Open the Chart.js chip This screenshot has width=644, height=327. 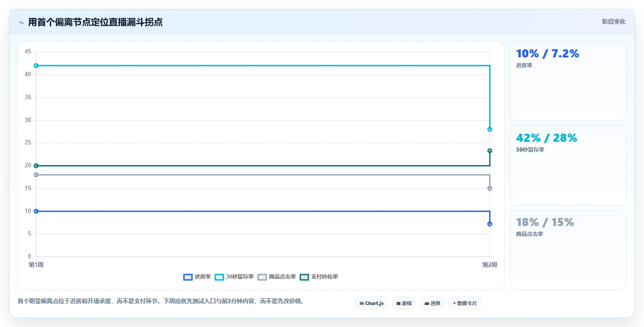(372, 303)
